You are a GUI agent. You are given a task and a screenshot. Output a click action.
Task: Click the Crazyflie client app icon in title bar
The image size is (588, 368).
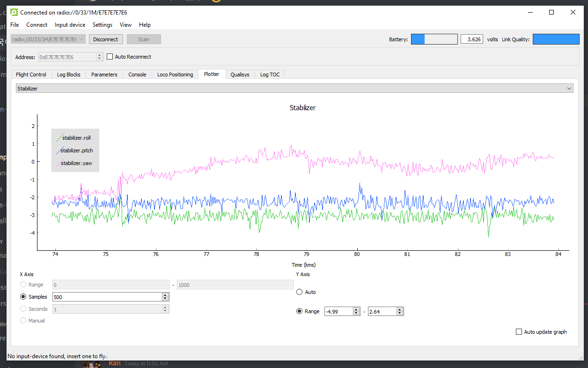pos(14,12)
